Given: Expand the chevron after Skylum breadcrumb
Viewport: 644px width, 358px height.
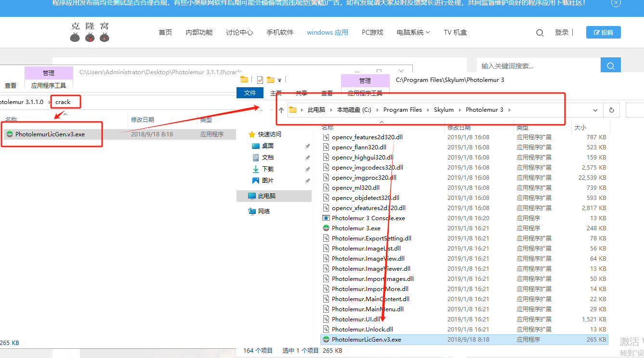Looking at the screenshot, I should (459, 110).
